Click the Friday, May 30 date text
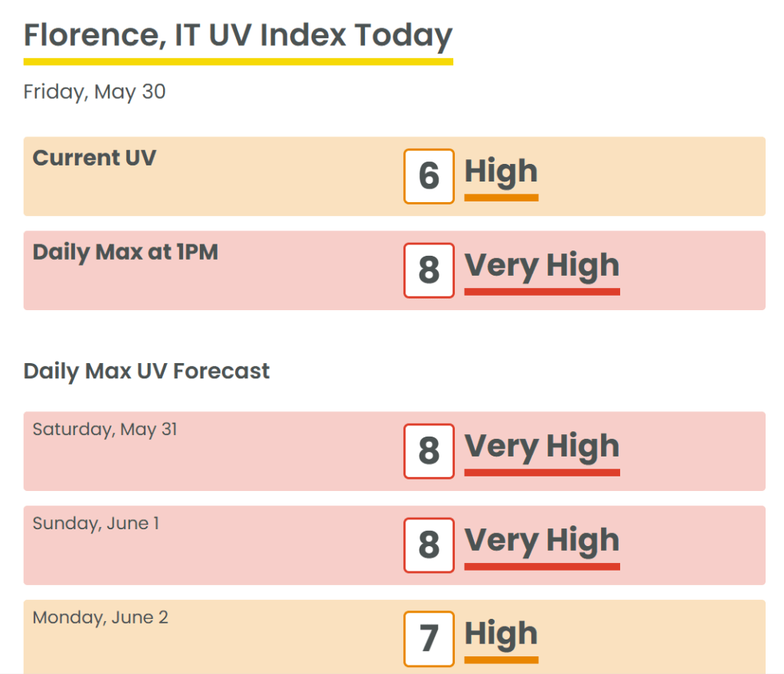Screen dimensions: 784x674 click(x=94, y=92)
